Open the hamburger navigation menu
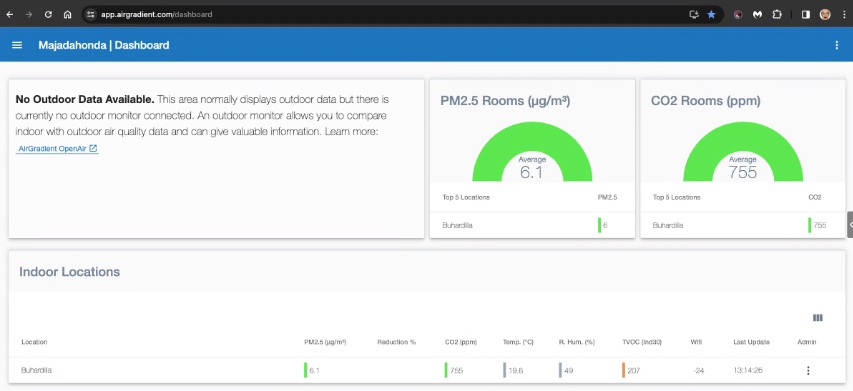The image size is (853, 391). pyautogui.click(x=17, y=45)
